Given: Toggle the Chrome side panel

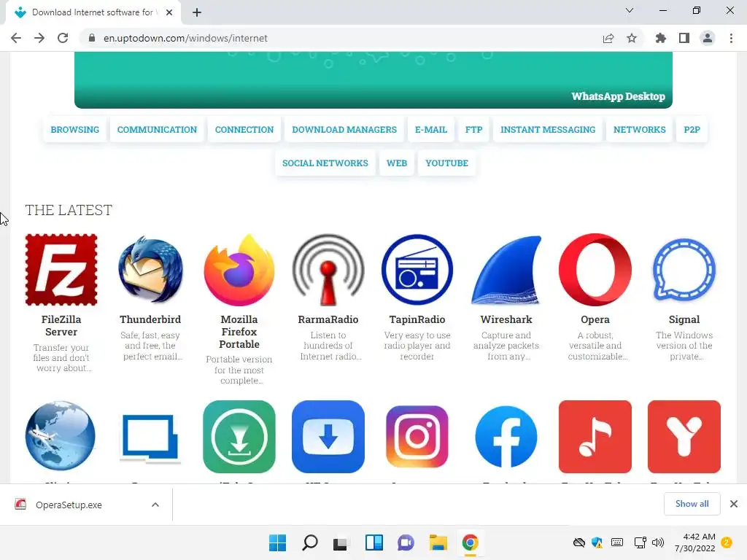Looking at the screenshot, I should [684, 38].
